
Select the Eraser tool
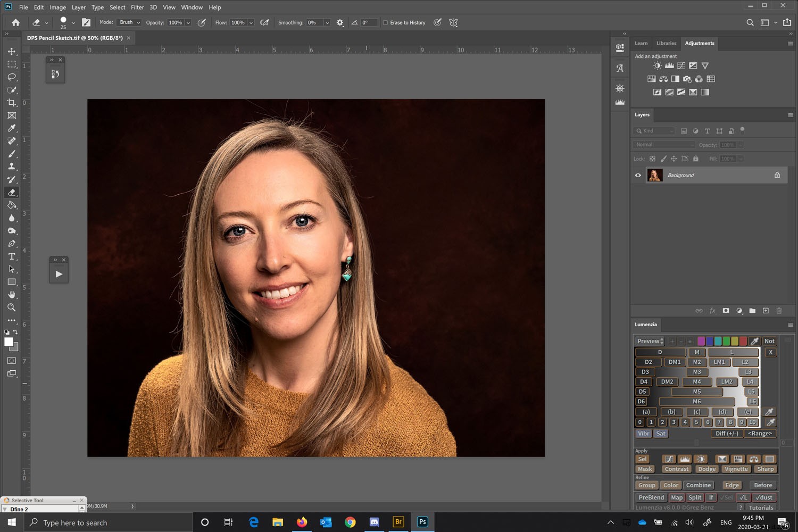[x=12, y=192]
